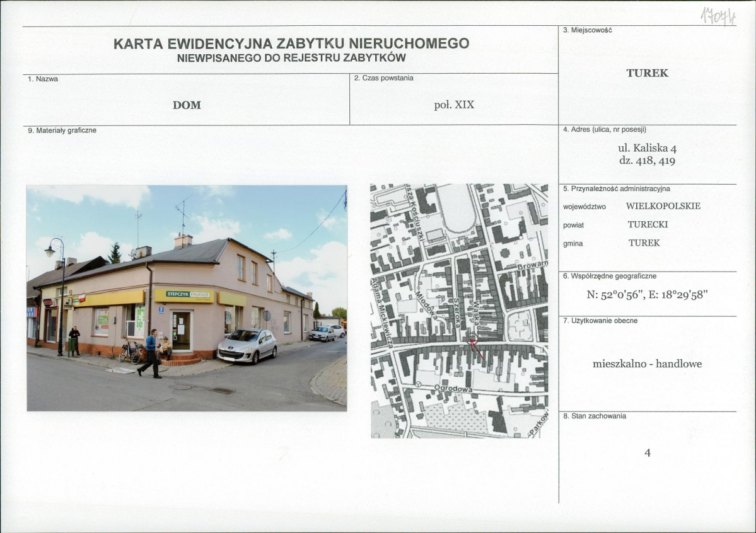Click the value 'WIELKOPOLSKIE'
This screenshot has height=533, width=756.
(663, 206)
